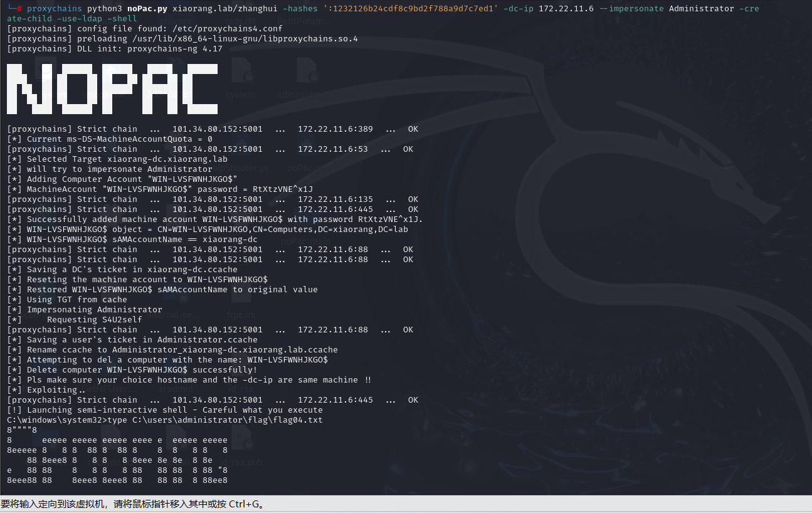Screen dimensions: 812x513
Task: Click 'Attempting to del a computer' line
Action: [167, 360]
